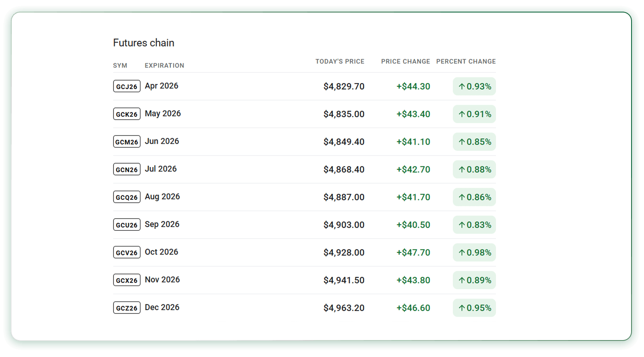Select the GCX26 ticker badge

tap(127, 280)
